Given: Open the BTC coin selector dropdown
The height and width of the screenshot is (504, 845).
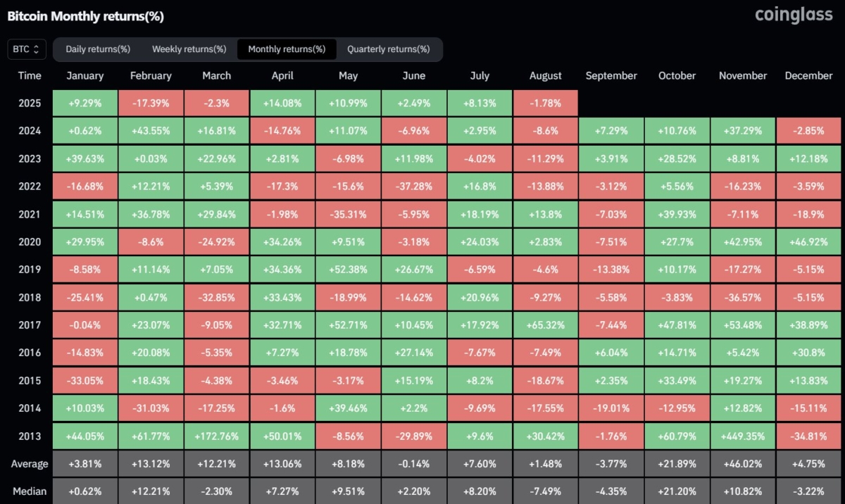Looking at the screenshot, I should click(x=26, y=49).
